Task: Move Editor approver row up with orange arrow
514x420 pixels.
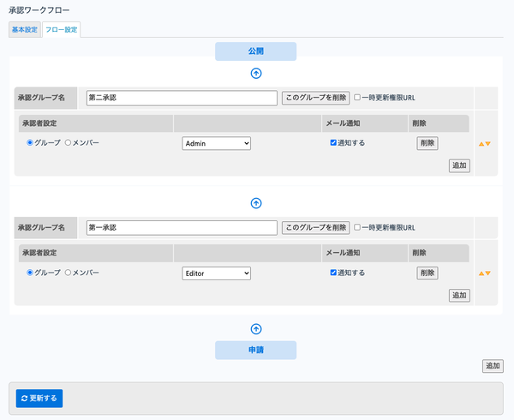Action: point(481,273)
